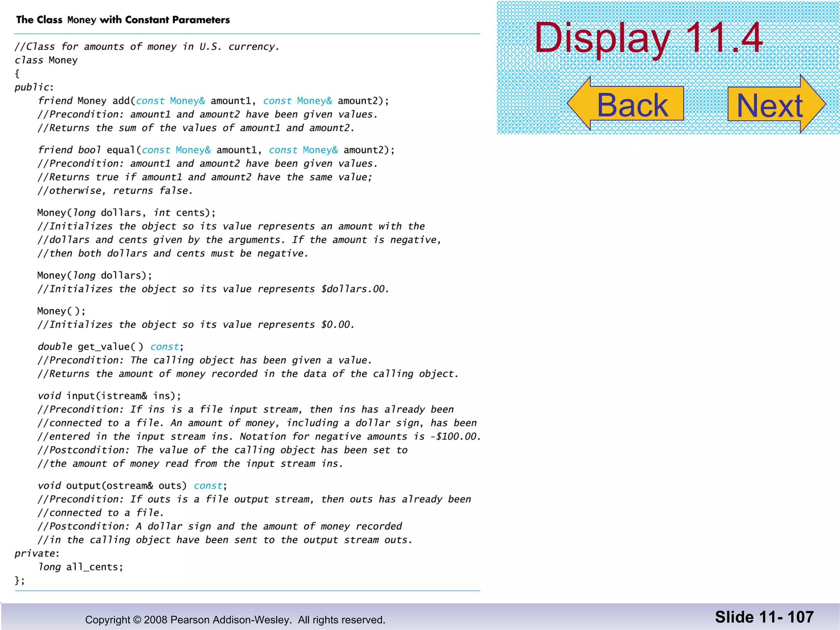Click the comment '//the amount of money read from the input stream ins.'
The width and height of the screenshot is (840, 630).
(x=190, y=464)
